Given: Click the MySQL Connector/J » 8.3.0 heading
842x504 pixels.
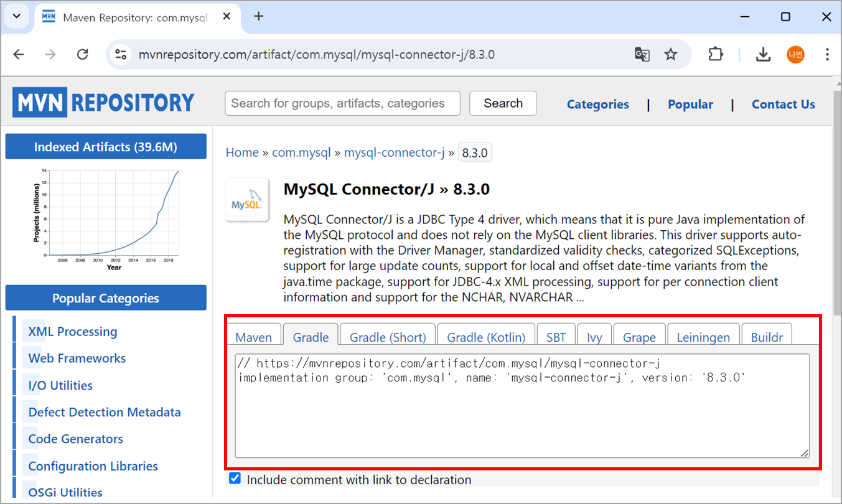Looking at the screenshot, I should pos(386,189).
